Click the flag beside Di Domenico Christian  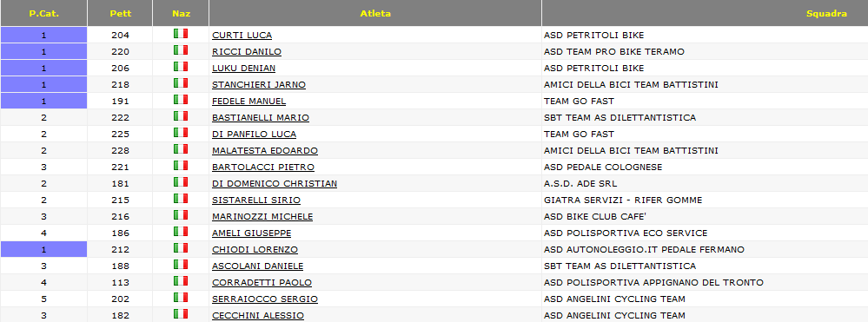click(181, 182)
